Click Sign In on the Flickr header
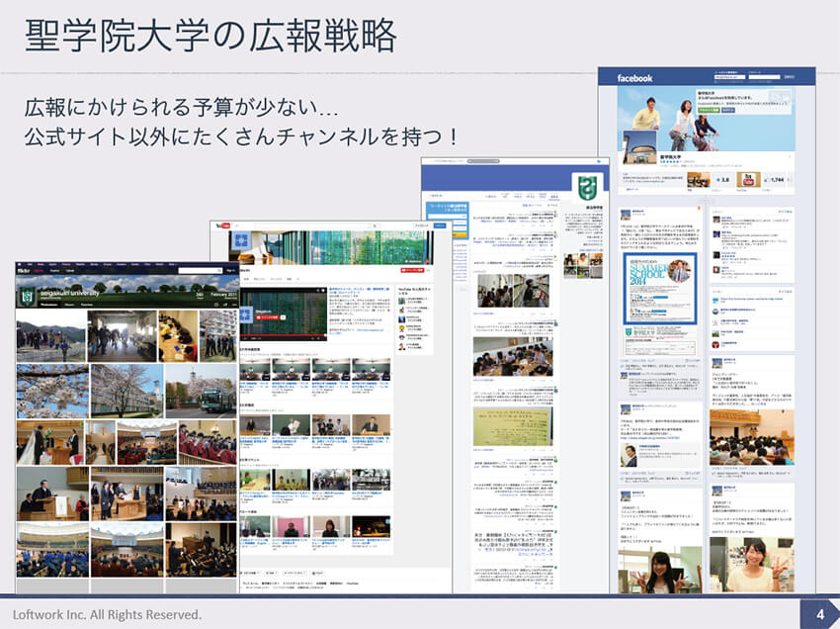Image resolution: width=840 pixels, height=629 pixels. pos(231,271)
